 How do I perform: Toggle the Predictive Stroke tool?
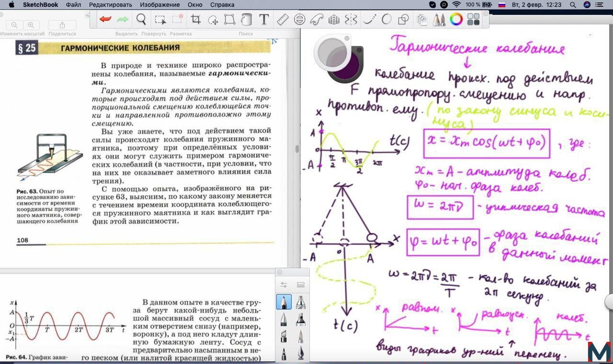386,19
